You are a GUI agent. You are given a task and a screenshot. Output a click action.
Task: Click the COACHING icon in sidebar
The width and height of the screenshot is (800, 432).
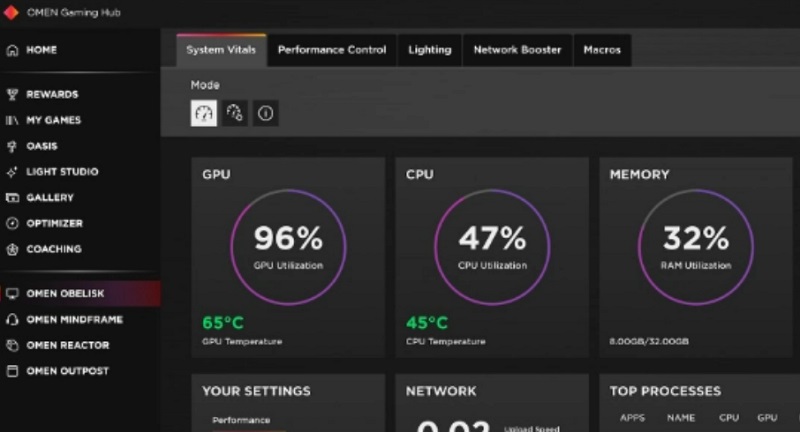(12, 249)
